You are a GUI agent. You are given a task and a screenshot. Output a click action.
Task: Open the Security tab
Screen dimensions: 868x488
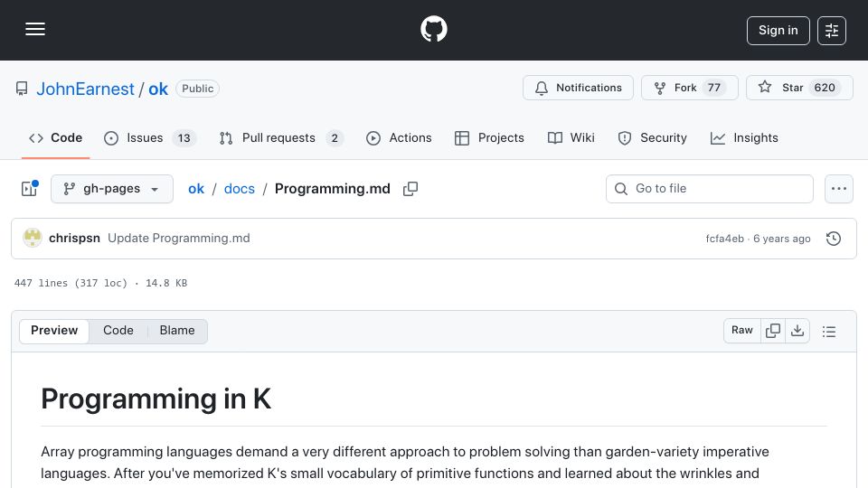click(652, 137)
